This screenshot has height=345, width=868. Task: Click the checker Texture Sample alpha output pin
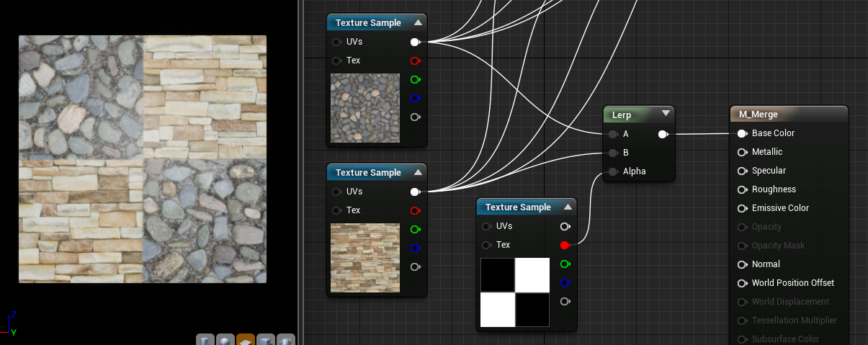(x=565, y=301)
